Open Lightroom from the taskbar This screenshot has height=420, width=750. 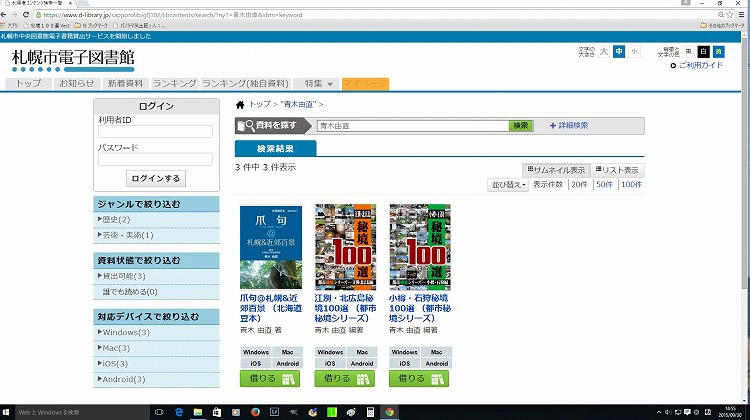(275, 412)
